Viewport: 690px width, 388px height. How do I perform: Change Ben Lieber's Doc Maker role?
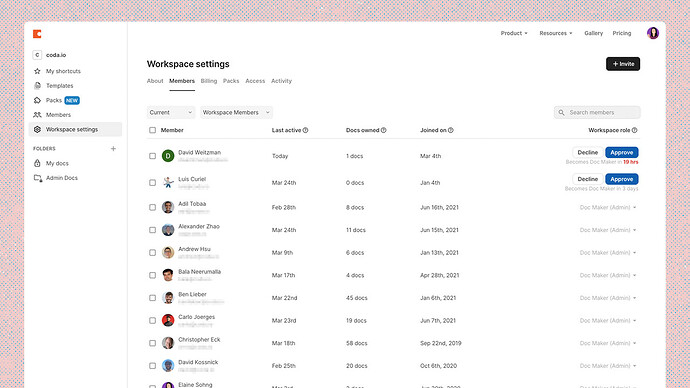tap(608, 298)
